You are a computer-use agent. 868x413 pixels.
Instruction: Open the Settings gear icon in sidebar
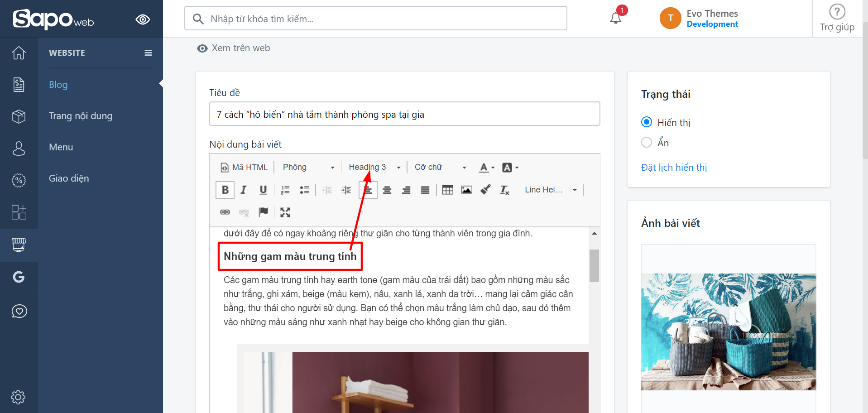point(18,397)
